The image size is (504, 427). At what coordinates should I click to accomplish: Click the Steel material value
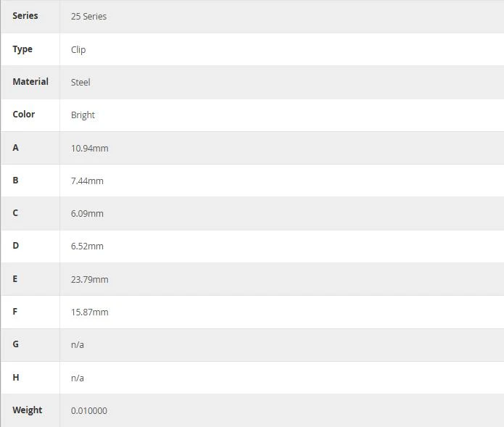coord(80,82)
